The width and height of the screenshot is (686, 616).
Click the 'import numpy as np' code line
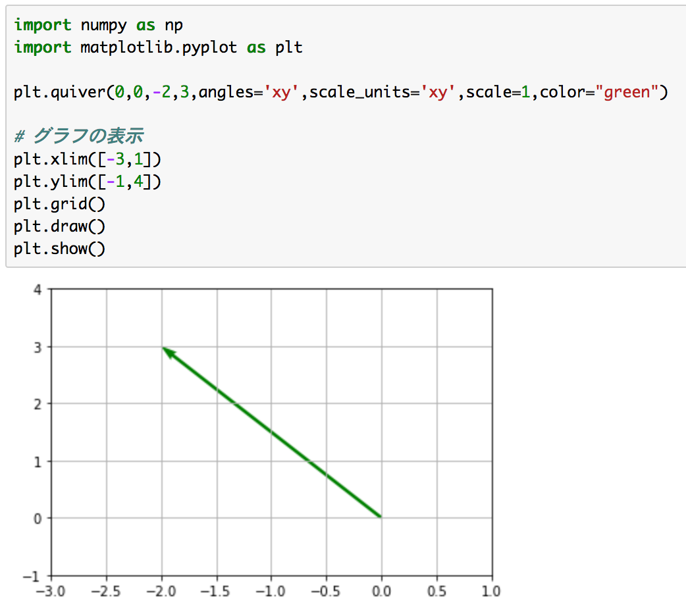[x=99, y=26]
